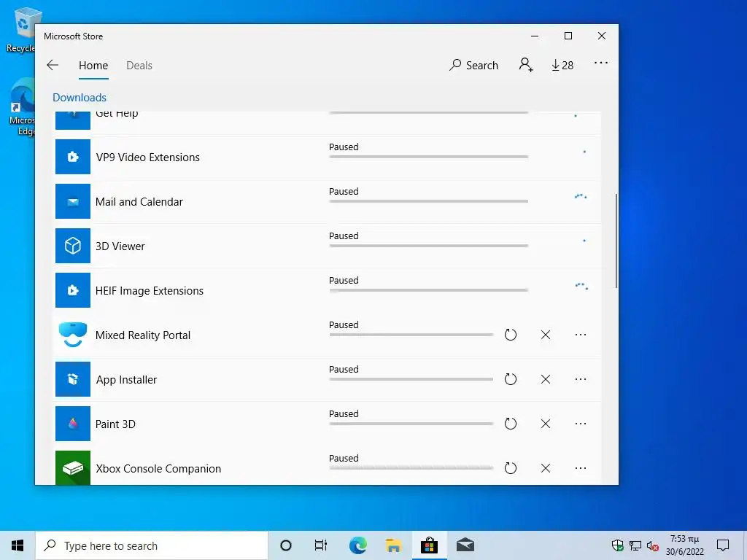
Task: Open File Explorer from the taskbar
Action: (x=393, y=545)
